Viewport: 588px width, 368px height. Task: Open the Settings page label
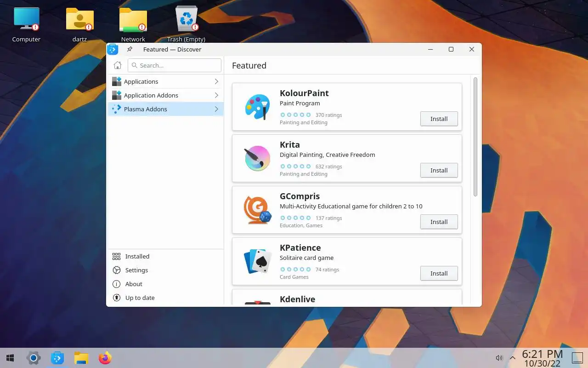click(136, 270)
